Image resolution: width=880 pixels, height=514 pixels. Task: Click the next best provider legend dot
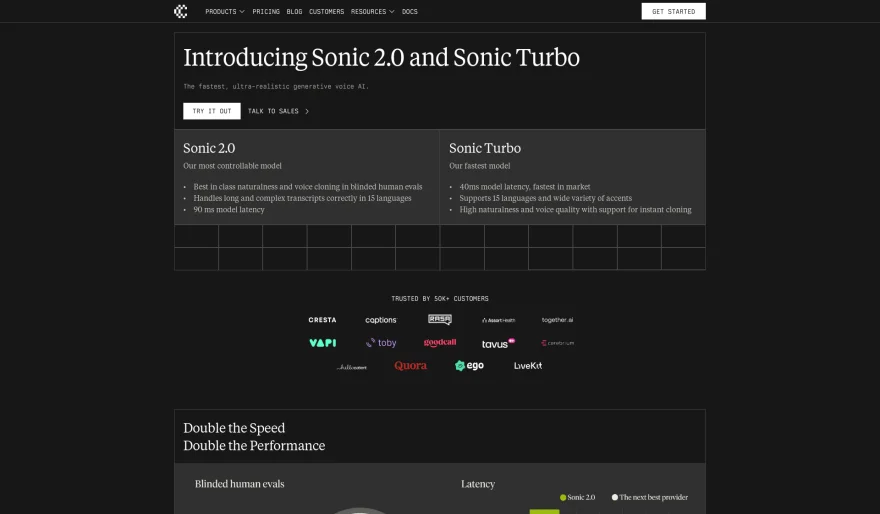point(615,497)
